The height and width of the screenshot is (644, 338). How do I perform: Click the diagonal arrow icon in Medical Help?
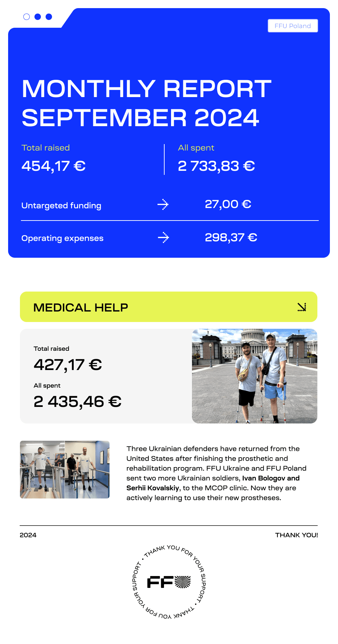302,307
